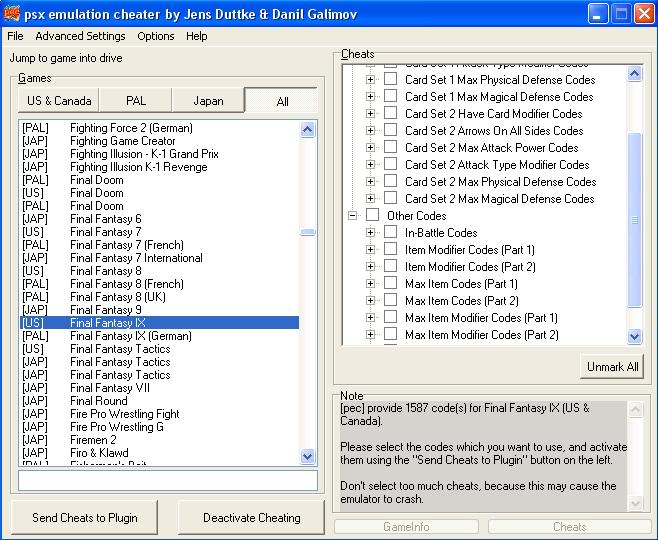This screenshot has width=658, height=540.
Task: Expand Max Item Codes (Part 2) node
Action: pyautogui.click(x=370, y=300)
